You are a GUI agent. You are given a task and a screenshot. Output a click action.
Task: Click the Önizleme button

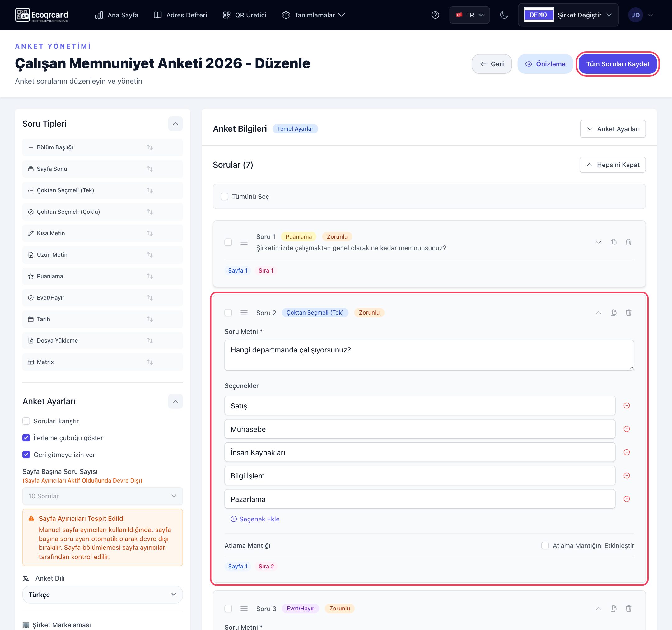[x=545, y=64]
